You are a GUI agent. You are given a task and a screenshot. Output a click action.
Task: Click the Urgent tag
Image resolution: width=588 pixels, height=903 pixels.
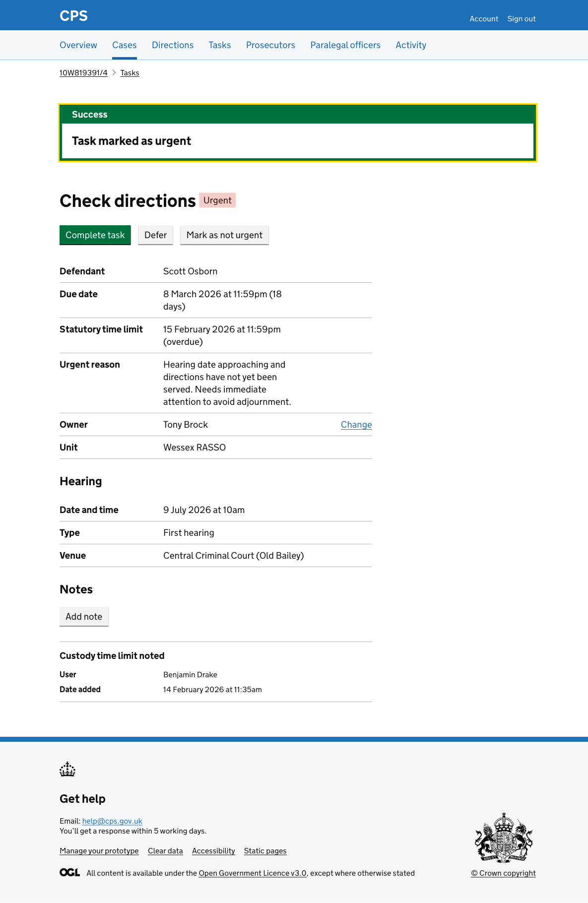coord(217,200)
